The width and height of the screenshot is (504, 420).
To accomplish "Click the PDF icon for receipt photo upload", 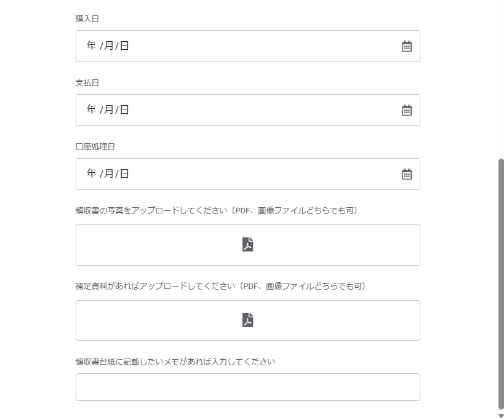I will (247, 244).
